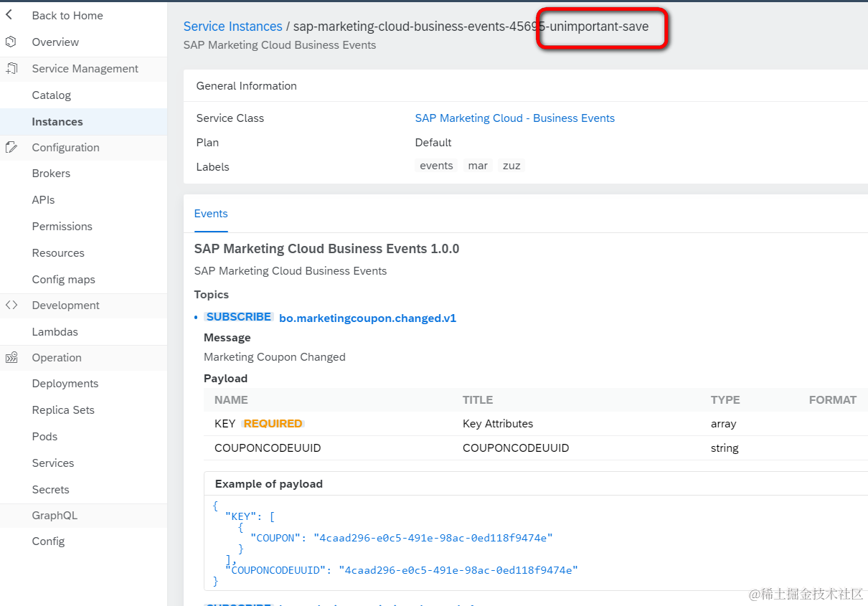Go to Brokers in the sidebar
This screenshot has height=606, width=868.
click(x=51, y=173)
